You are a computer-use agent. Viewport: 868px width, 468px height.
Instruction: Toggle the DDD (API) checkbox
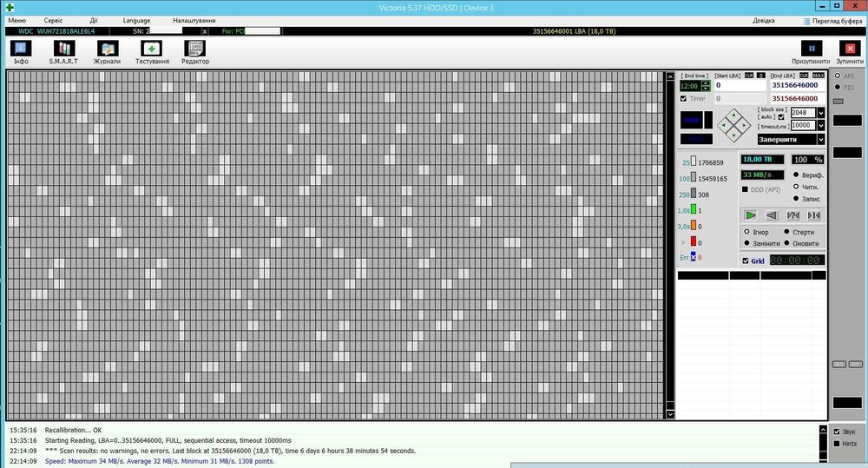pyautogui.click(x=745, y=189)
